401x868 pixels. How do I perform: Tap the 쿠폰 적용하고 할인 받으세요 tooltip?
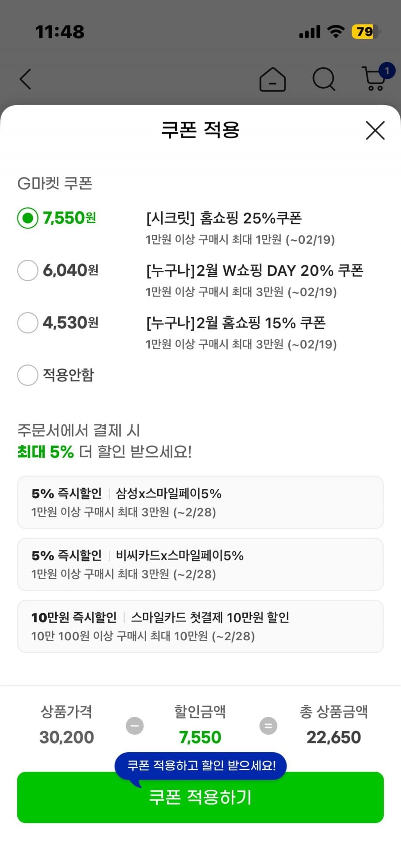tap(201, 766)
